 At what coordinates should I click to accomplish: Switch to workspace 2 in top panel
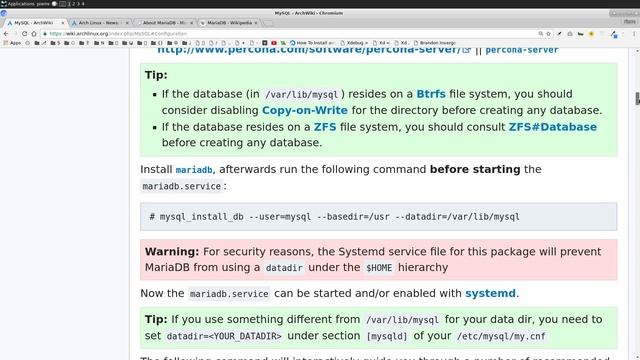73,4
